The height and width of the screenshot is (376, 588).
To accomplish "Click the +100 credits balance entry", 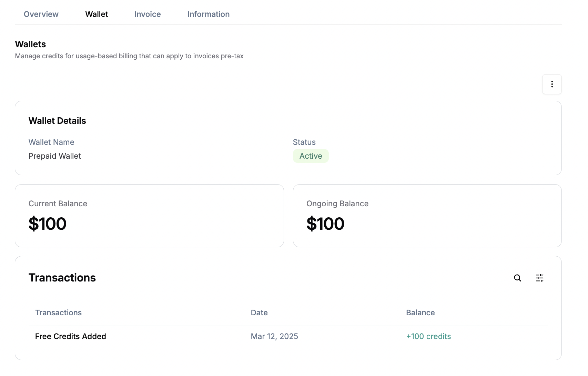I will tap(428, 336).
